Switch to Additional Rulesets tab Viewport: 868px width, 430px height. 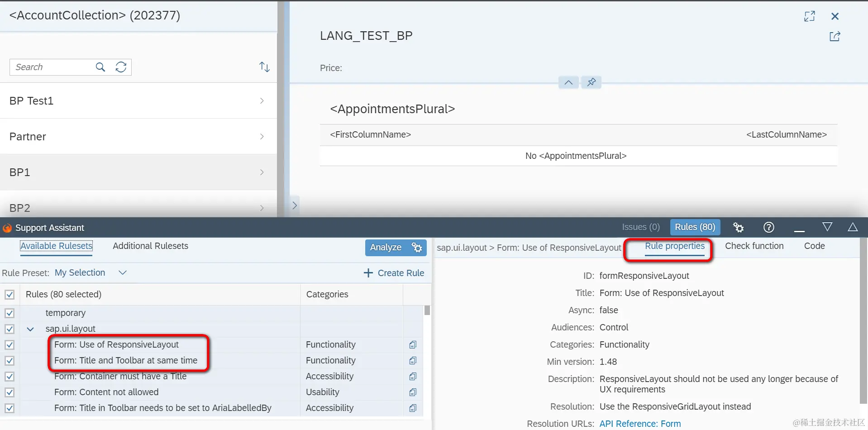pos(150,246)
